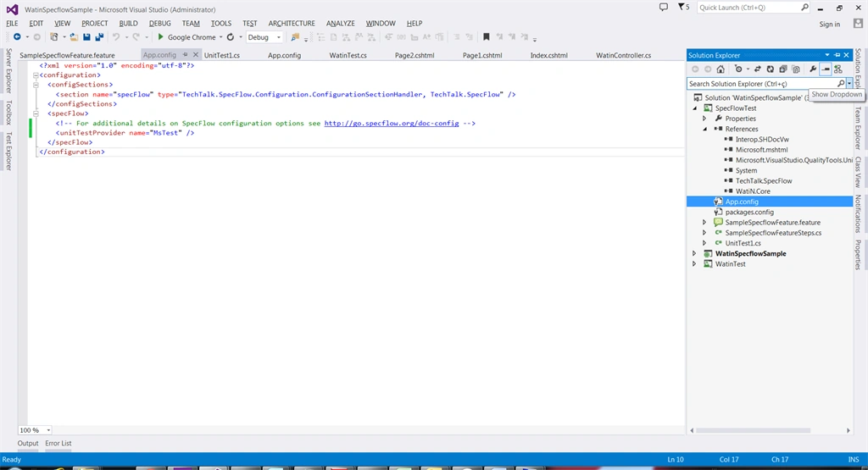Toggle pin on the App.config tab

click(x=186, y=55)
